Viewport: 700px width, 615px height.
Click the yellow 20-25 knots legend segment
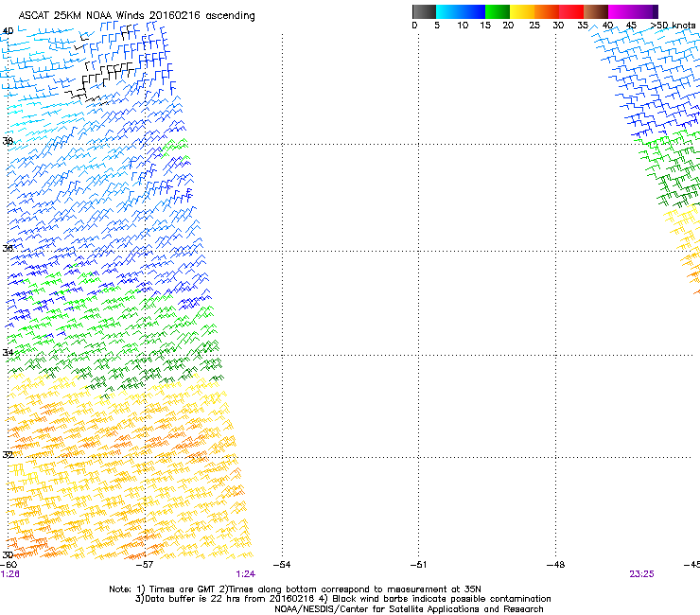522,11
